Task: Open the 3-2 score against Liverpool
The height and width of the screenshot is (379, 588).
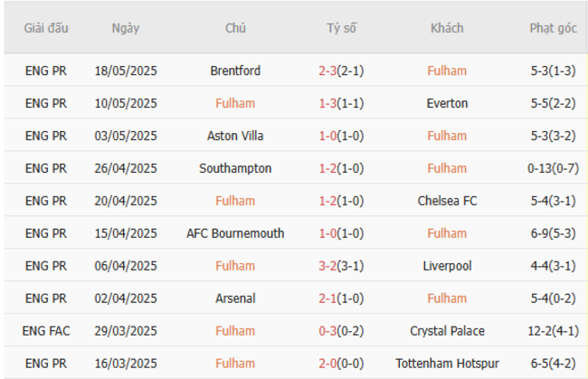Action: [328, 266]
